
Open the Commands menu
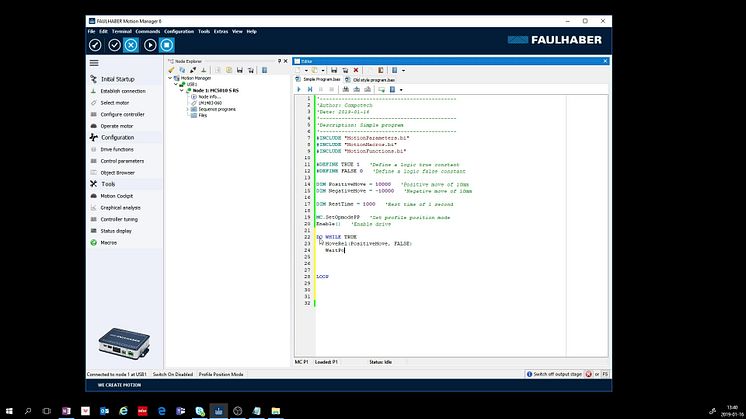[148, 31]
